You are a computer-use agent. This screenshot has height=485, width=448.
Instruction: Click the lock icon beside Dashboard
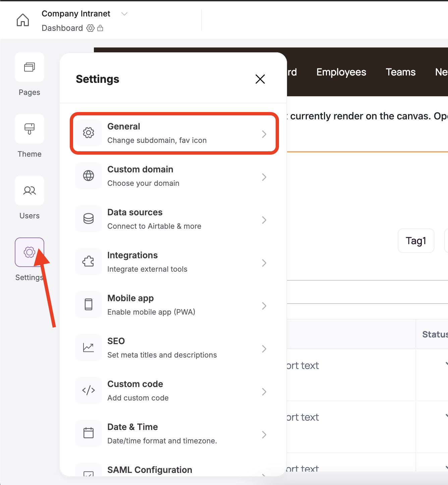point(100,28)
